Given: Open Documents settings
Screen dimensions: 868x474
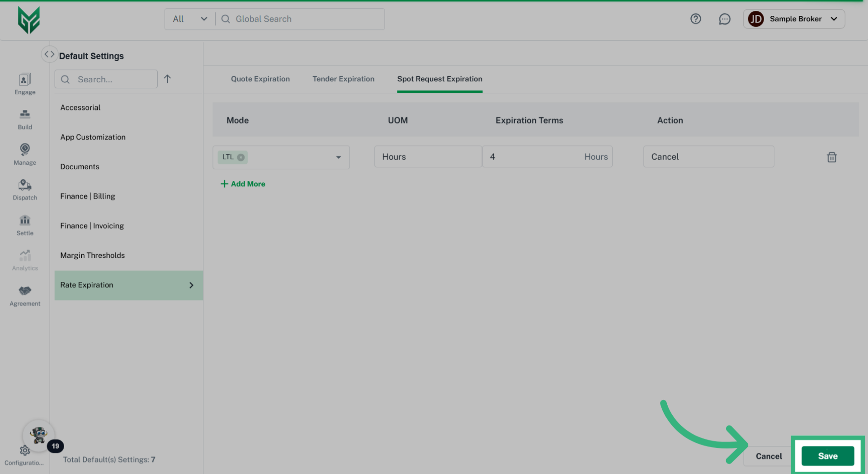Looking at the screenshot, I should point(128,167).
